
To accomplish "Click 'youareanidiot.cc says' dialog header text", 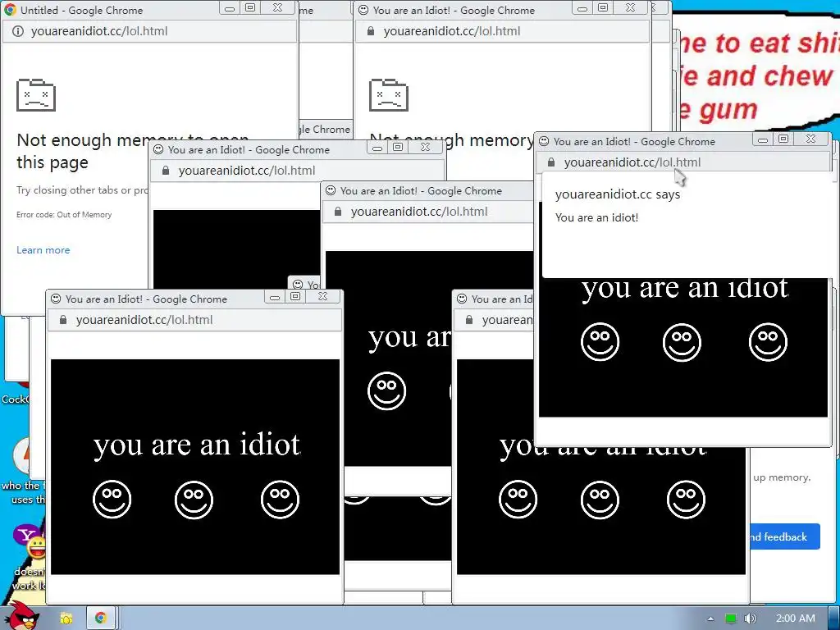I will [617, 194].
